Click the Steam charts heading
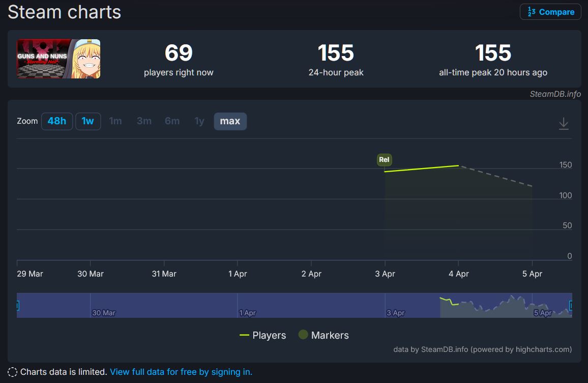Image resolution: width=588 pixels, height=383 pixels. (x=65, y=12)
